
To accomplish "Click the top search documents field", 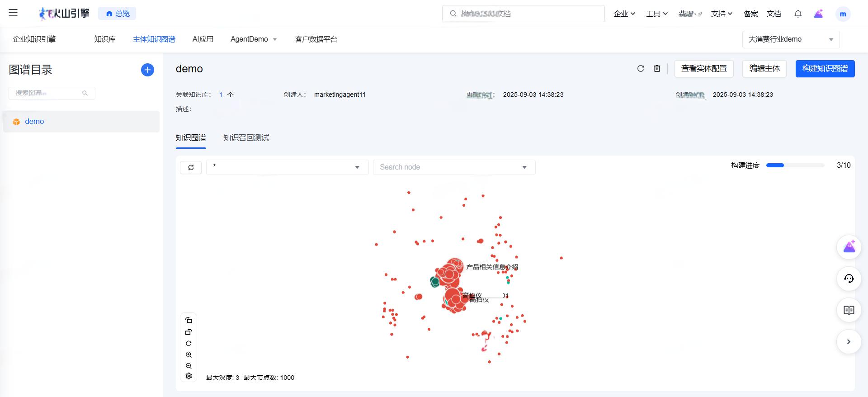I will tap(523, 14).
